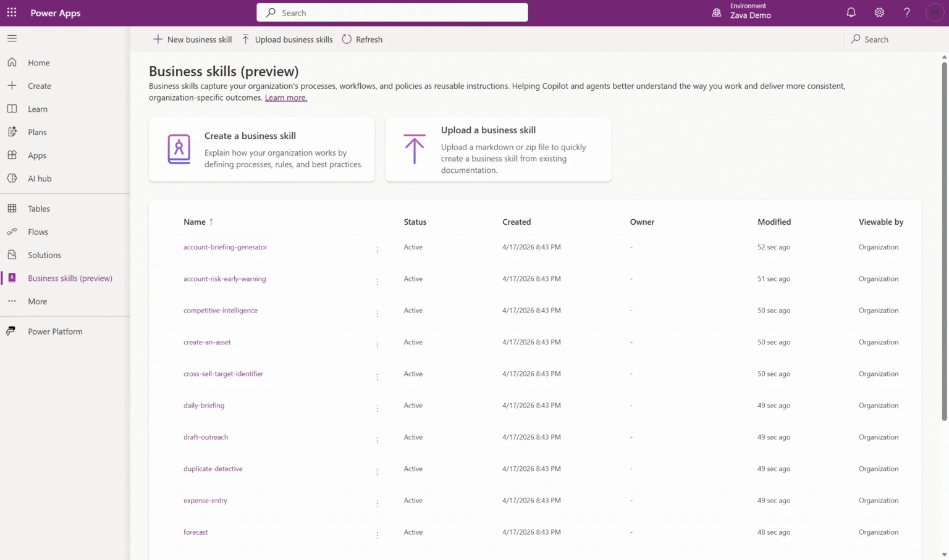Viewport: 949px width, 560px height.
Task: Open more options for expense-entry
Action: [377, 504]
